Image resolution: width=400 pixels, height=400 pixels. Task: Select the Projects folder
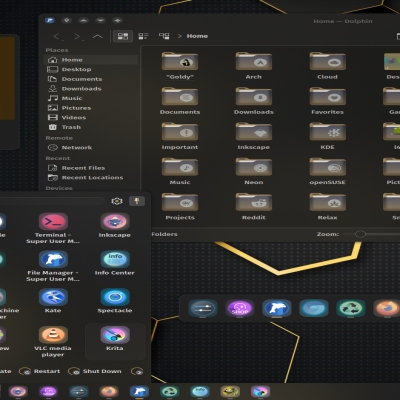(x=180, y=207)
